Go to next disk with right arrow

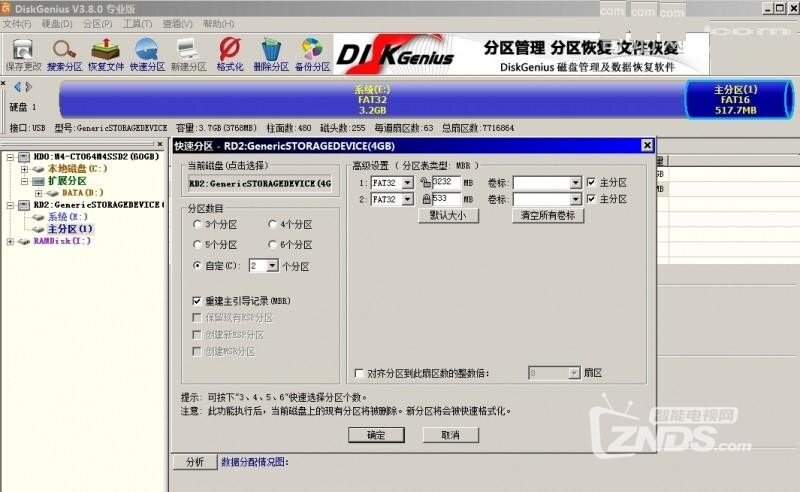(x=29, y=87)
